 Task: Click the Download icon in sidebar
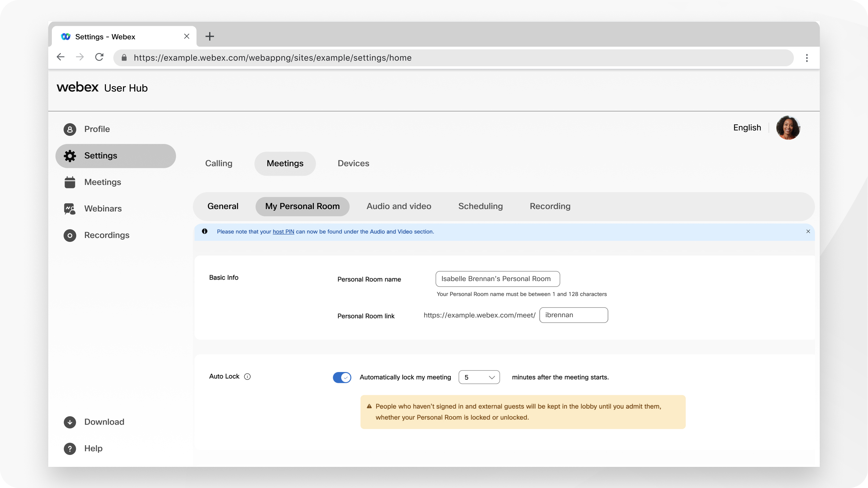(70, 422)
